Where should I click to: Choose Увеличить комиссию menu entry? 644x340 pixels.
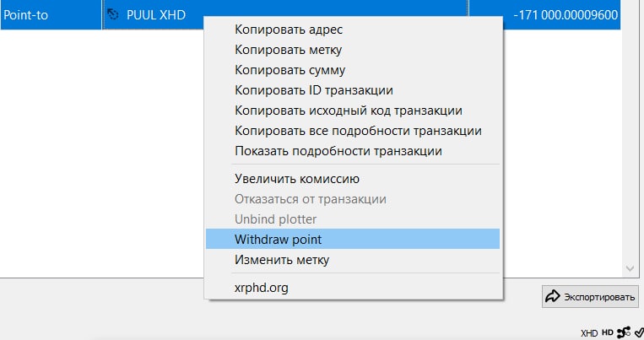(297, 179)
